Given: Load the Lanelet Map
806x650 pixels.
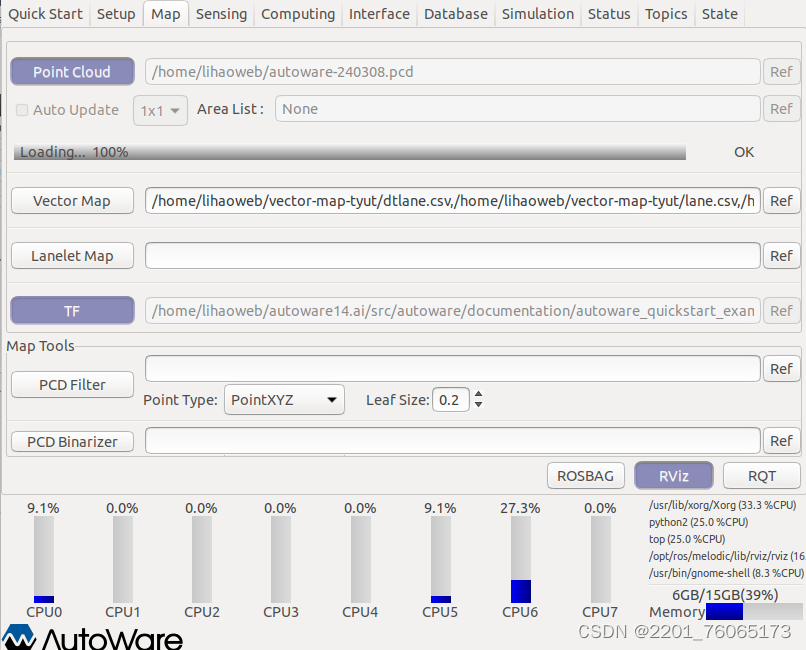Looking at the screenshot, I should [72, 255].
